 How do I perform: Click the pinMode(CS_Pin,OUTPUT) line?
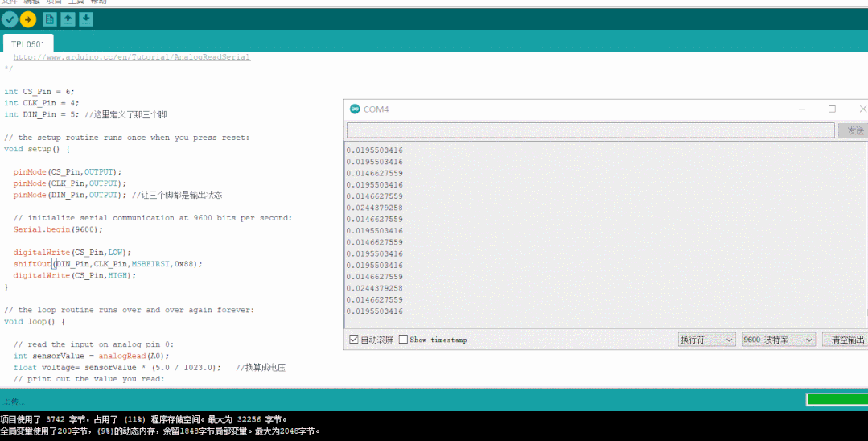68,171
